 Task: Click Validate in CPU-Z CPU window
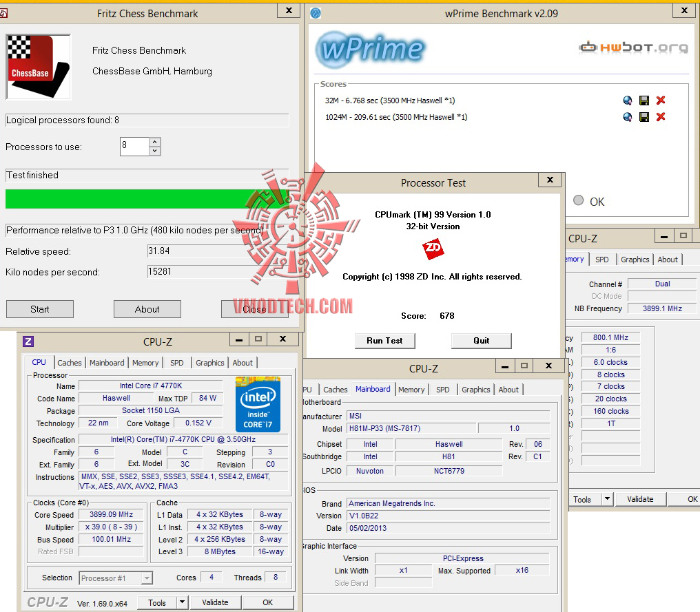point(215,602)
